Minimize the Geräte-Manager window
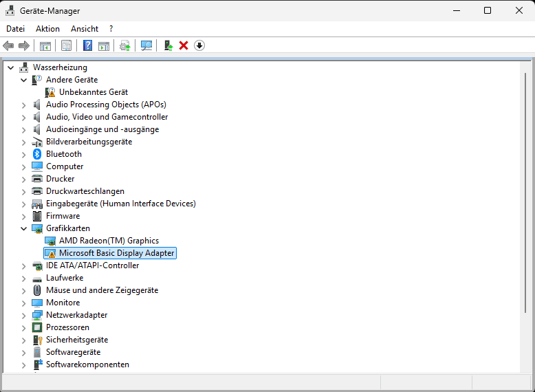 457,10
